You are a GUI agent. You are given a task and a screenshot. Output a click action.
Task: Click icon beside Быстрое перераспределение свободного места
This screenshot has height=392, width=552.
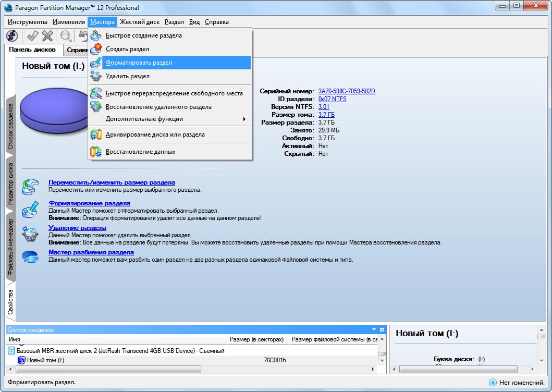(x=96, y=93)
